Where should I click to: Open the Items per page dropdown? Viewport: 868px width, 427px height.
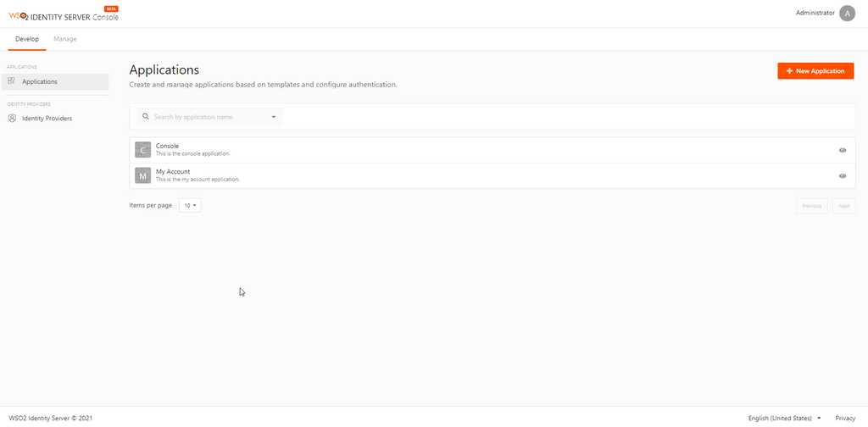(190, 205)
